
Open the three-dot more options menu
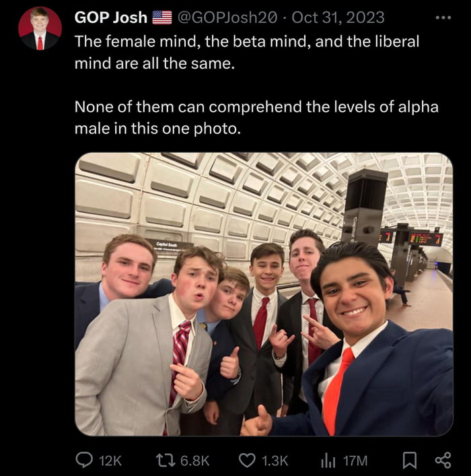pyautogui.click(x=442, y=17)
